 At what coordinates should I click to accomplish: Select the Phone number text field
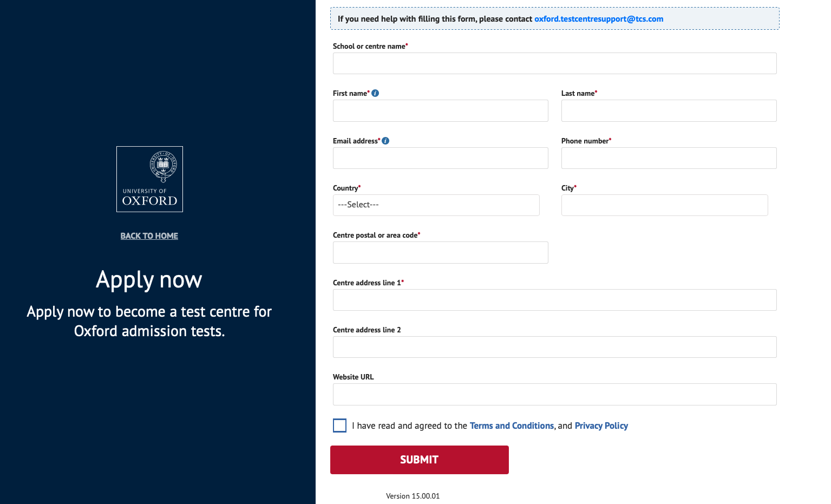(x=669, y=158)
